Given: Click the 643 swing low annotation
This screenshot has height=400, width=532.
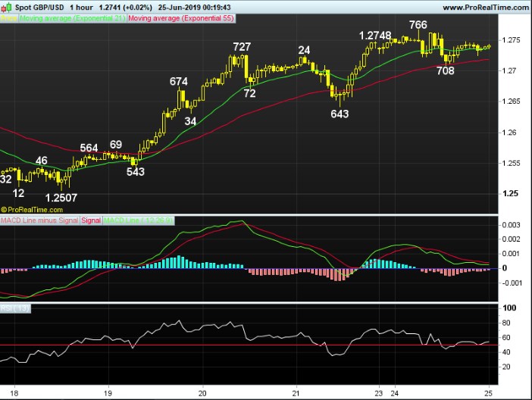Looking at the screenshot, I should coord(340,114).
